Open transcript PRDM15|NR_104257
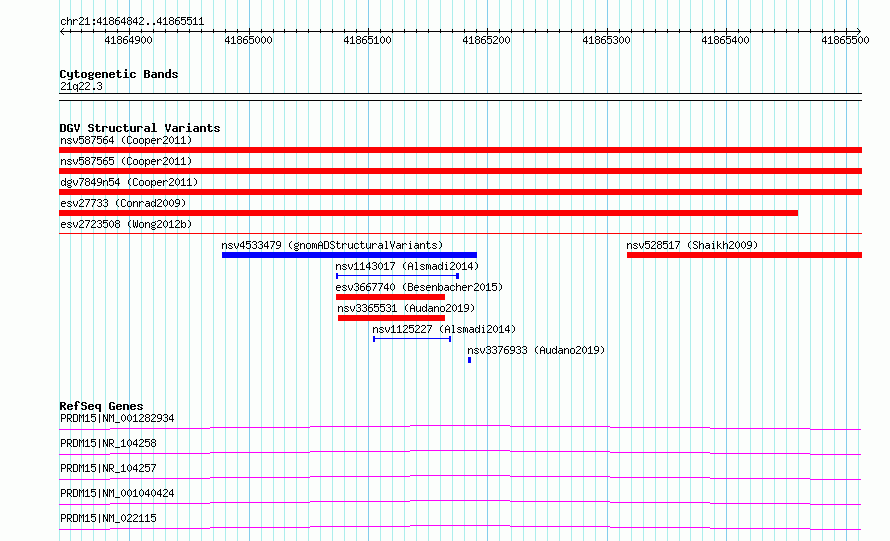Image resolution: width=890 pixels, height=541 pixels. tap(108, 468)
